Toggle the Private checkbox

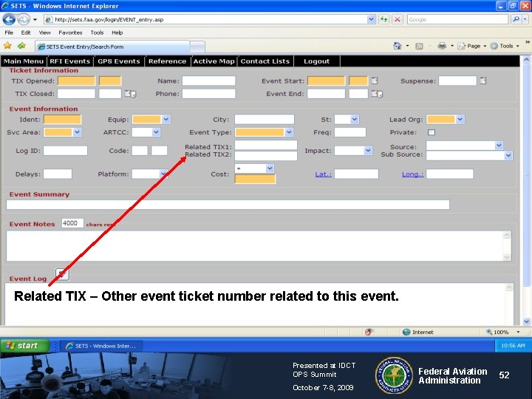432,132
